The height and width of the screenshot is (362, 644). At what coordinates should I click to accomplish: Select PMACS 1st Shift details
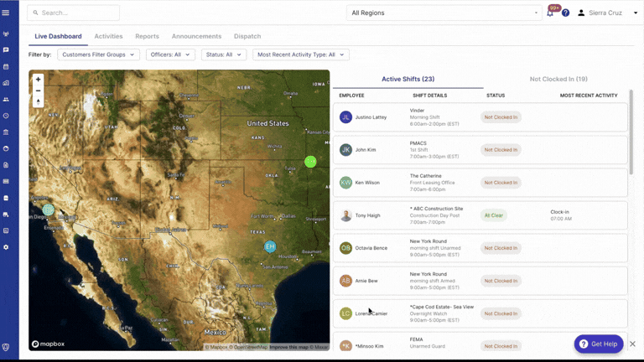(x=434, y=150)
